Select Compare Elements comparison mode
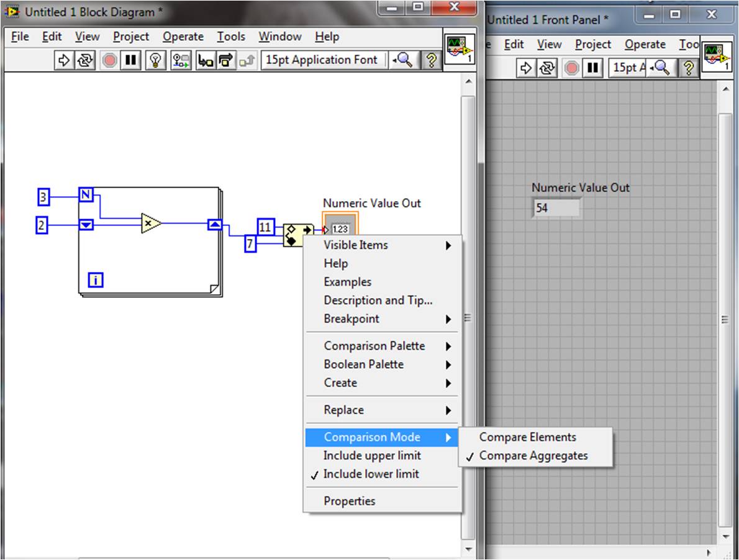Viewport: 739px width, 560px height. point(527,437)
